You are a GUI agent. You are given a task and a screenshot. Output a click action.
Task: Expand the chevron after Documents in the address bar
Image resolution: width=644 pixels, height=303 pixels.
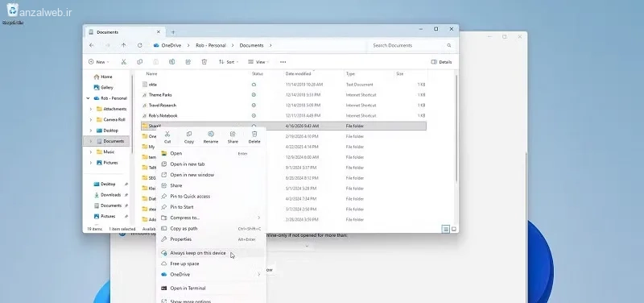tap(270, 45)
